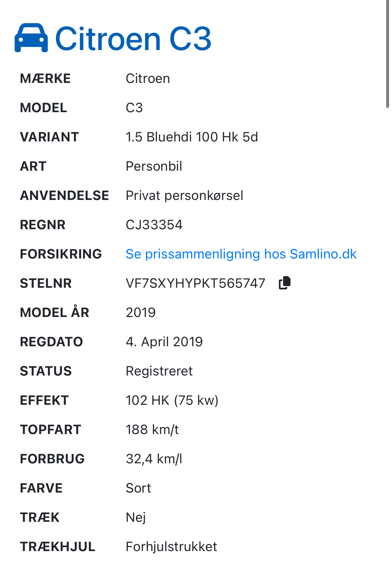Click the blue car icon
Viewport: 392px width, 581px height.
(x=31, y=38)
